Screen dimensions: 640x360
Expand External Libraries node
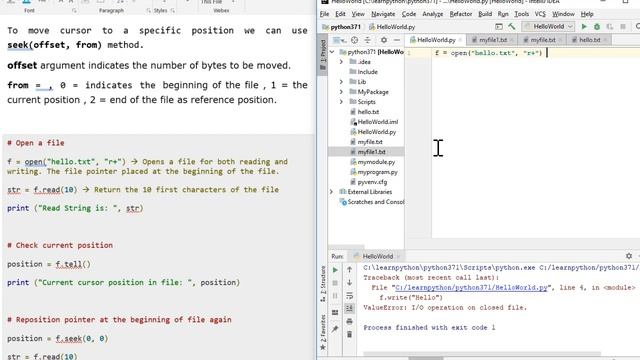[331, 192]
